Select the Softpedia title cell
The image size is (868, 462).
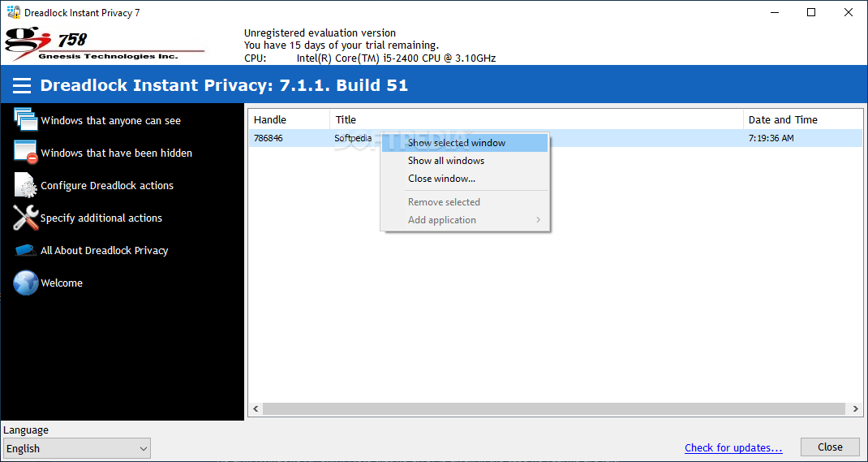(353, 139)
